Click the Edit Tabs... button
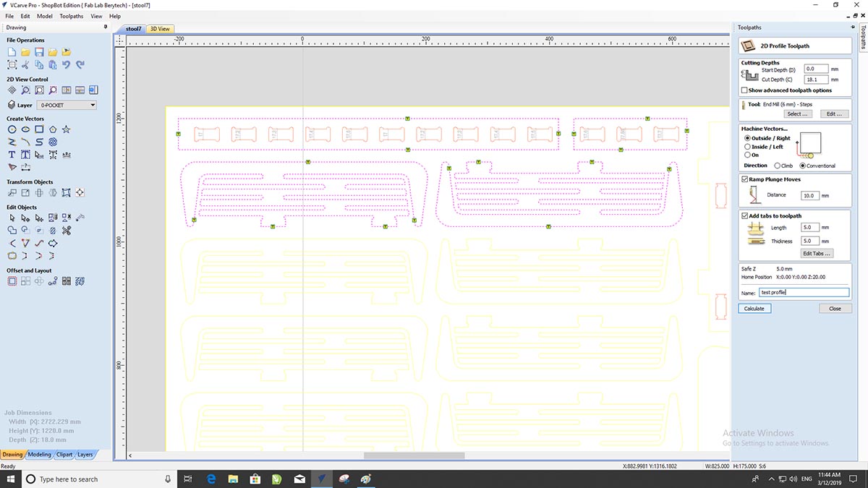Viewport: 868px width, 488px height. click(x=817, y=253)
